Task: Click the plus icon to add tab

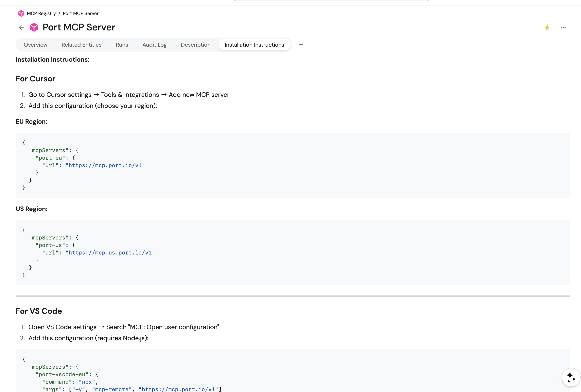Action: tap(301, 45)
